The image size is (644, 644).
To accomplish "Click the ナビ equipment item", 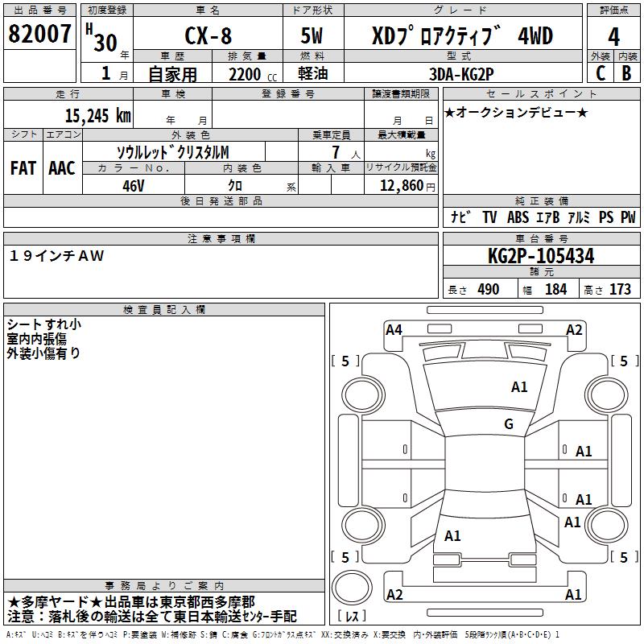I will coord(460,217).
